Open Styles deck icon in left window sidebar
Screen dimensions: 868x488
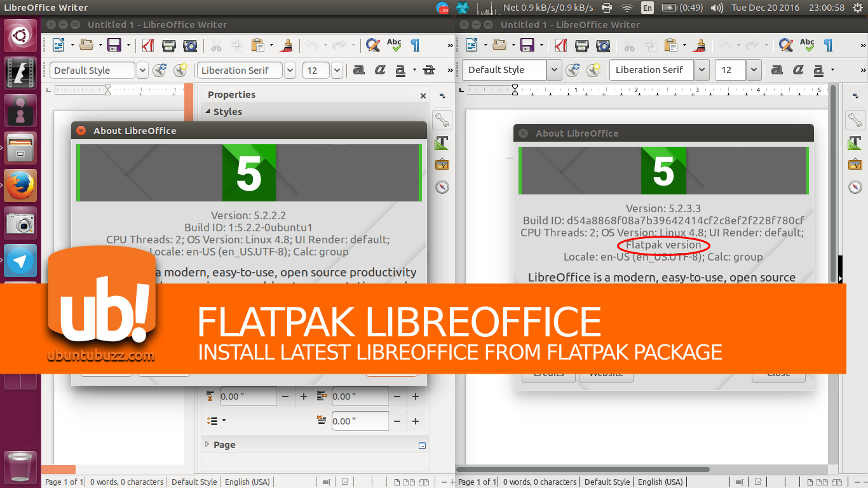(x=442, y=142)
